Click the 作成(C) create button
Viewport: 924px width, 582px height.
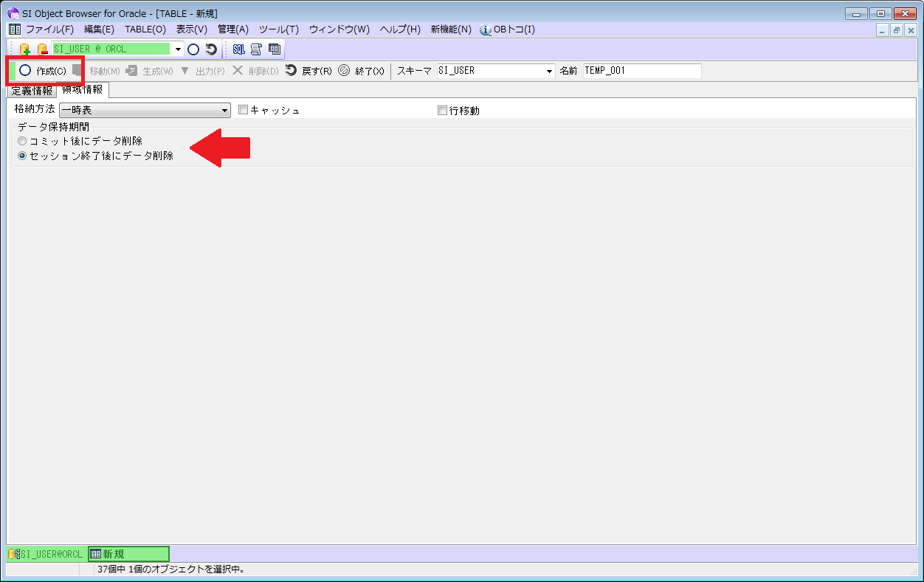tap(44, 71)
